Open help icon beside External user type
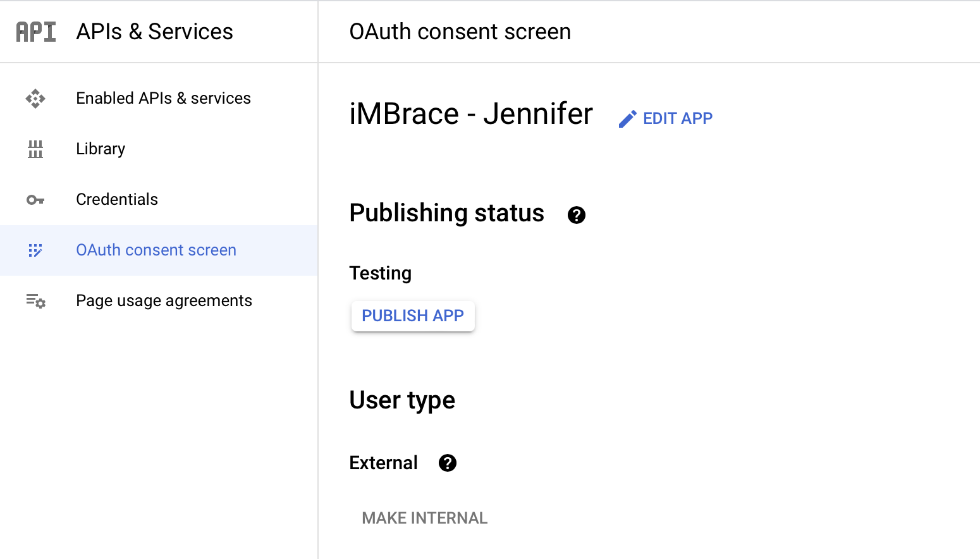980x559 pixels. point(448,463)
